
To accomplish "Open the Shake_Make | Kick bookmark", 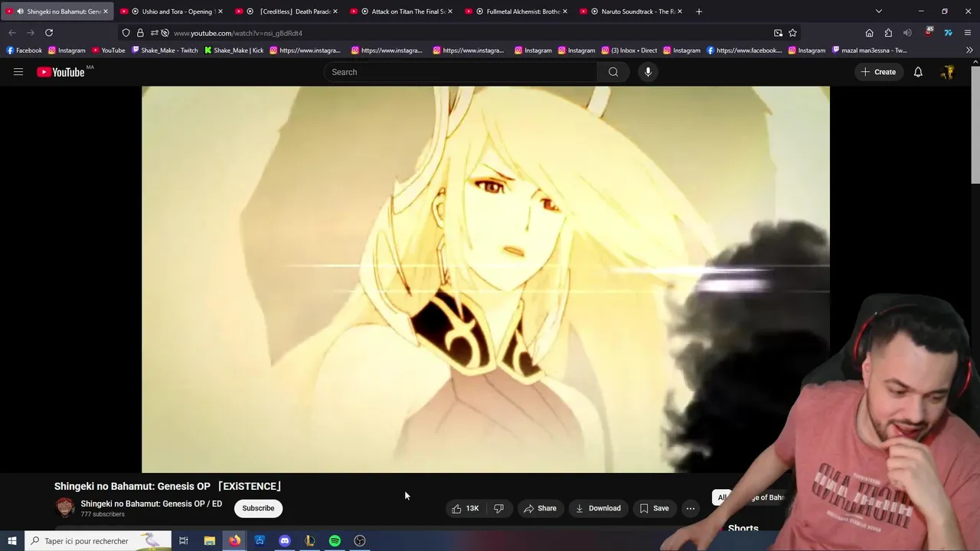I will coord(234,51).
